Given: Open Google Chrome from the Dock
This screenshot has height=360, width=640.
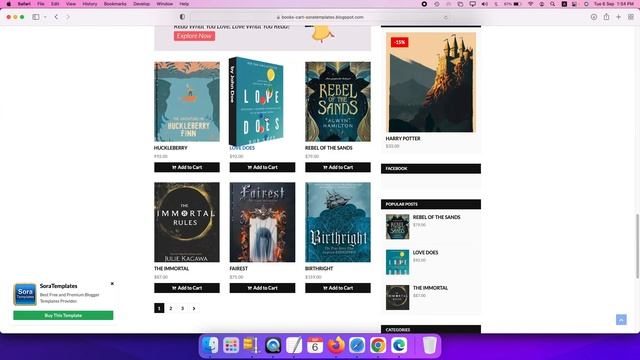Looking at the screenshot, I should [378, 346].
